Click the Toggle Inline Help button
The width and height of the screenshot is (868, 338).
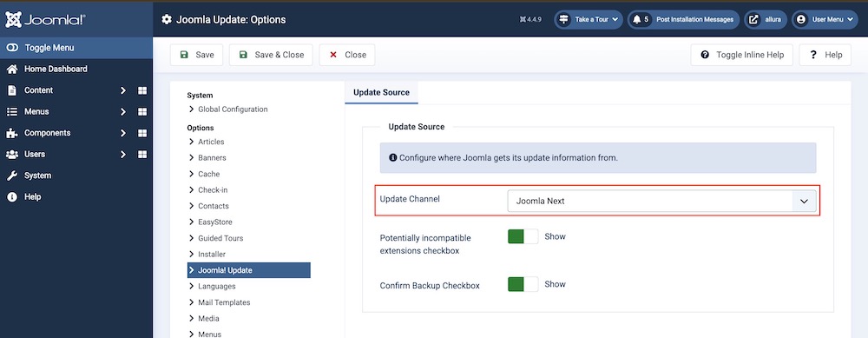(x=742, y=55)
